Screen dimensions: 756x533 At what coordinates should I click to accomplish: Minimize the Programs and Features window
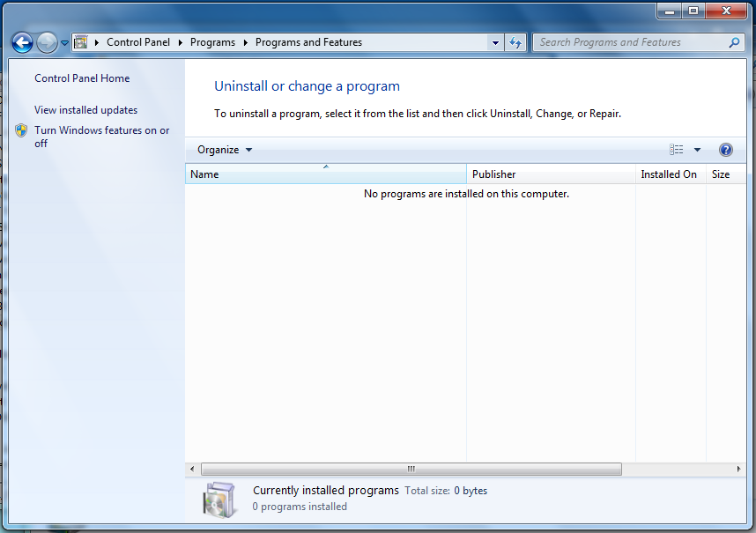670,11
